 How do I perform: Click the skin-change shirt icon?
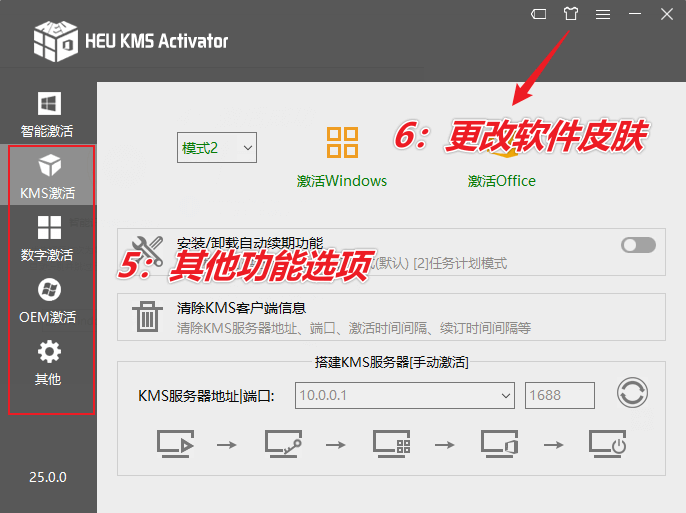coord(570,14)
